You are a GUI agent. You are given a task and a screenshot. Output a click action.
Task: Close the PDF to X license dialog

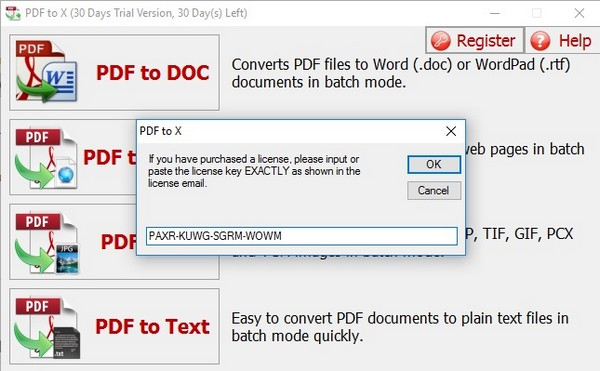click(451, 131)
